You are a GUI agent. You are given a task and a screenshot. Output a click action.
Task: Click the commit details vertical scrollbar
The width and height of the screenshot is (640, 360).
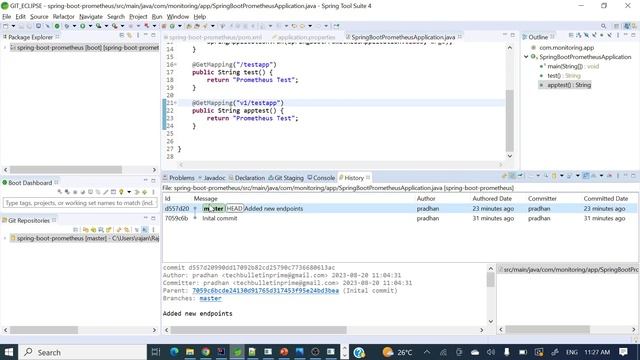[x=491, y=280]
